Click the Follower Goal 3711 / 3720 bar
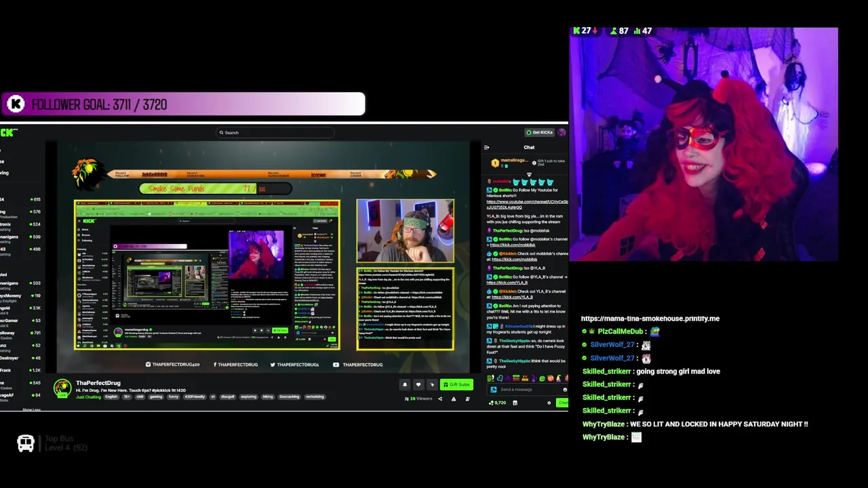Image resolution: width=868 pixels, height=488 pixels. 182,104
